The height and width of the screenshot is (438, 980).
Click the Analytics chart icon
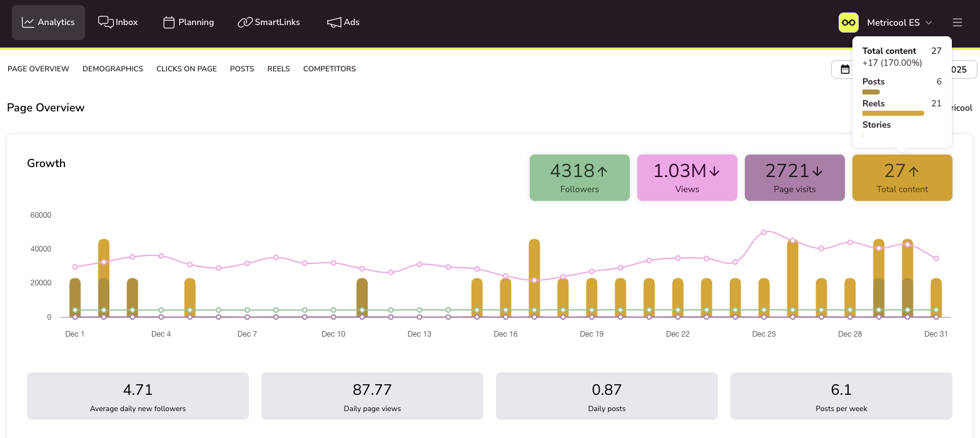28,23
